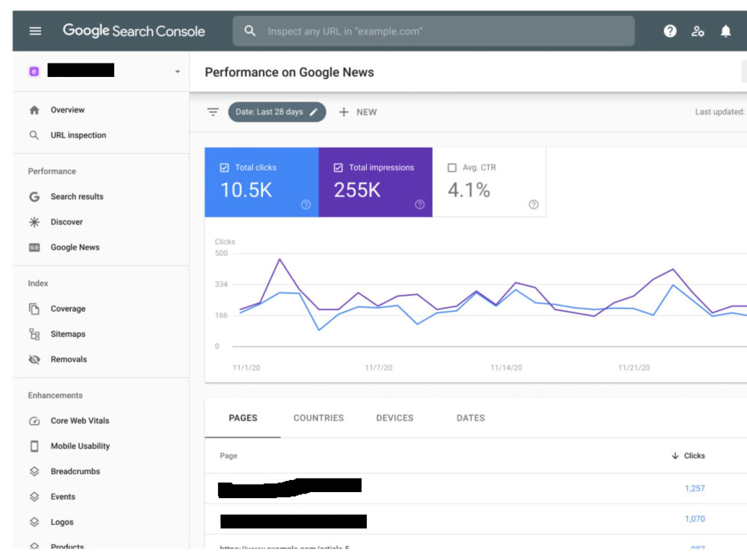Open Mobile Usability report
Image resolution: width=747 pixels, height=560 pixels.
tap(80, 446)
